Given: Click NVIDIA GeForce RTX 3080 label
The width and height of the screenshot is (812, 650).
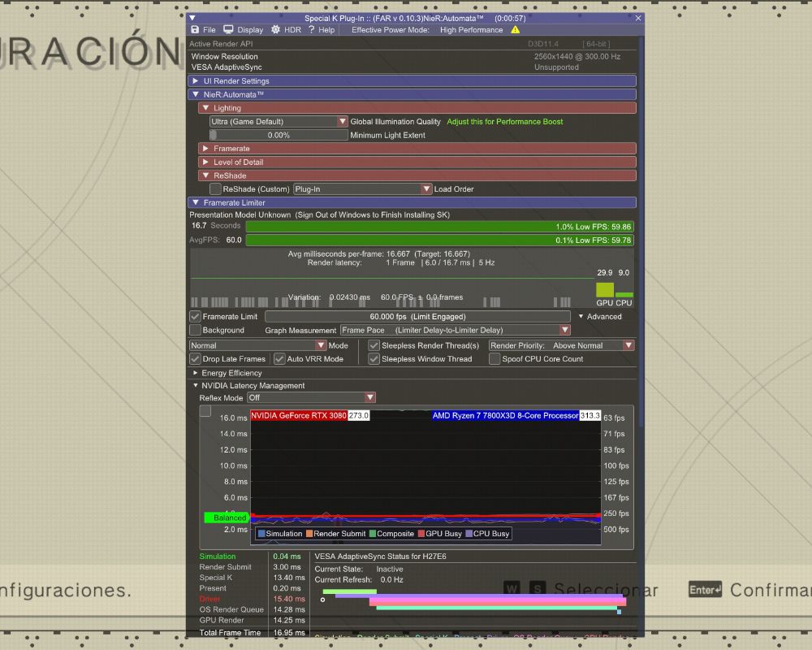Looking at the screenshot, I should [x=299, y=415].
